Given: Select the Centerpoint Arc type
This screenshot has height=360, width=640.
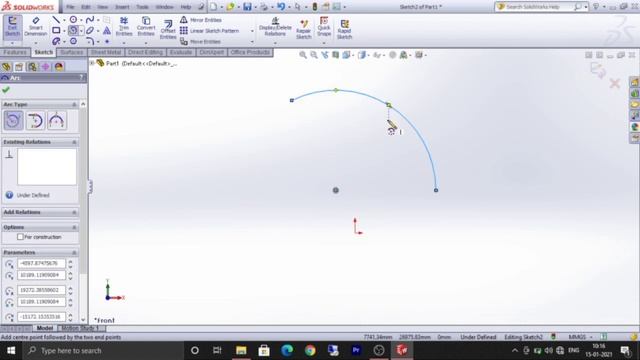Looking at the screenshot, I should [13, 121].
